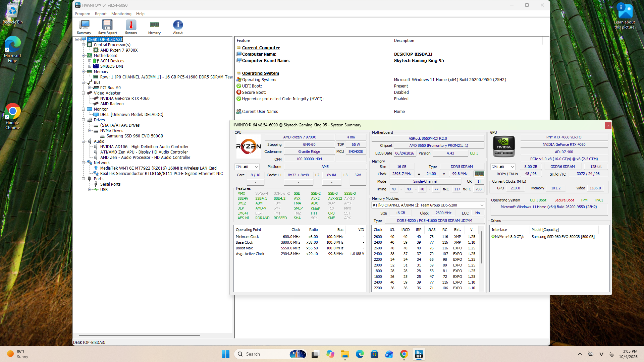This screenshot has height=362, width=644.
Task: Open the CPU #0 selector dropdown
Action: [x=247, y=167]
